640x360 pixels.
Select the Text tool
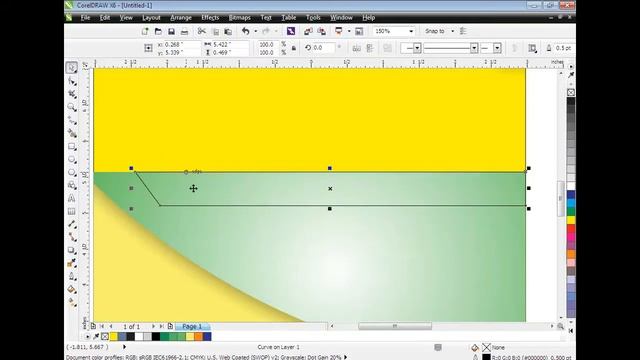pos(72,199)
